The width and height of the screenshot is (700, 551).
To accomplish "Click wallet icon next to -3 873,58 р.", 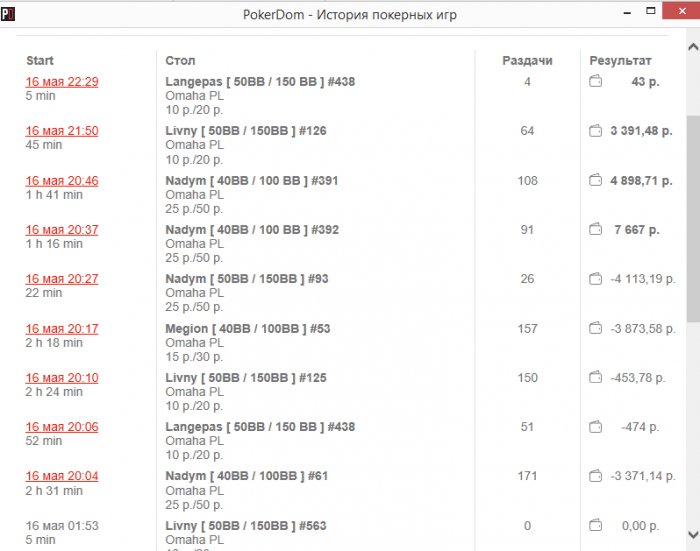I will (x=596, y=329).
